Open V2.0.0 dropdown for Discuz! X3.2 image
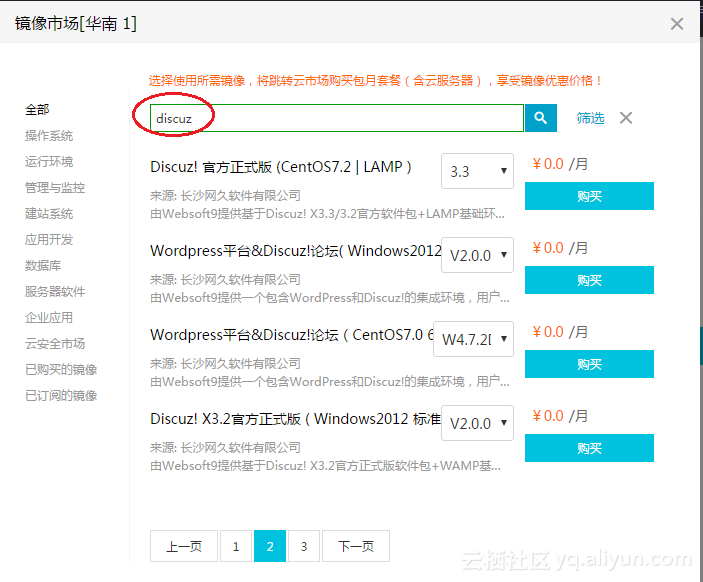703x582 pixels. (477, 423)
